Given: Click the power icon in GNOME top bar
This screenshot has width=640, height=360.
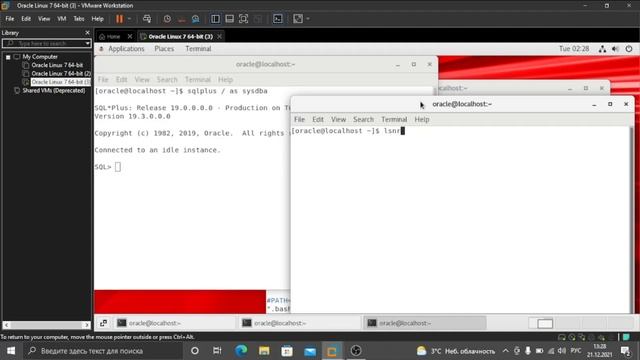Looking at the screenshot, I should [x=629, y=49].
